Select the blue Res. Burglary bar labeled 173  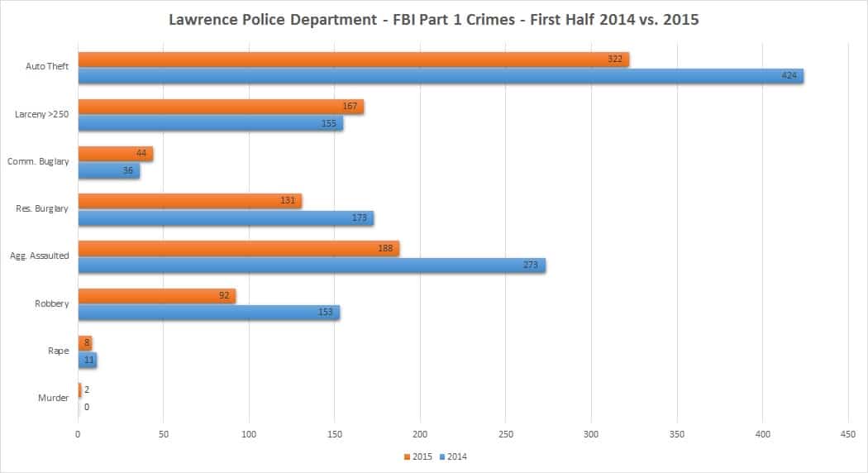tap(226, 218)
